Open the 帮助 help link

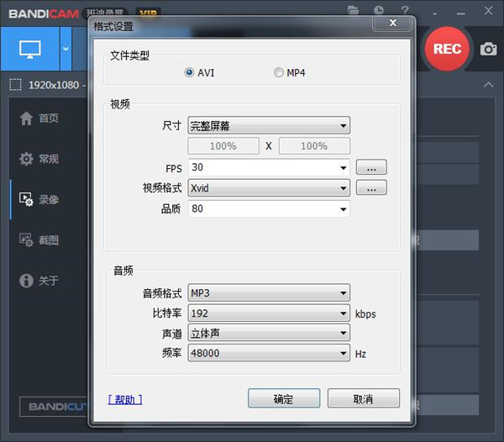tap(125, 400)
